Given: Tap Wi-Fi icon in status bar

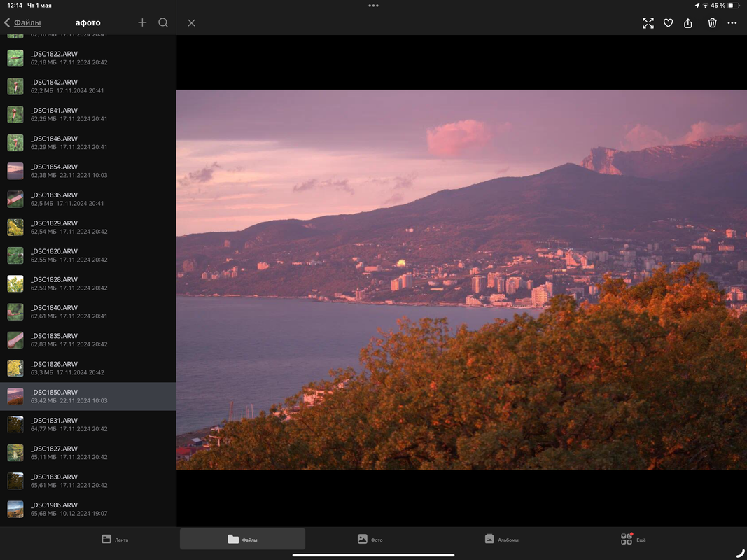Looking at the screenshot, I should pyautogui.click(x=706, y=6).
